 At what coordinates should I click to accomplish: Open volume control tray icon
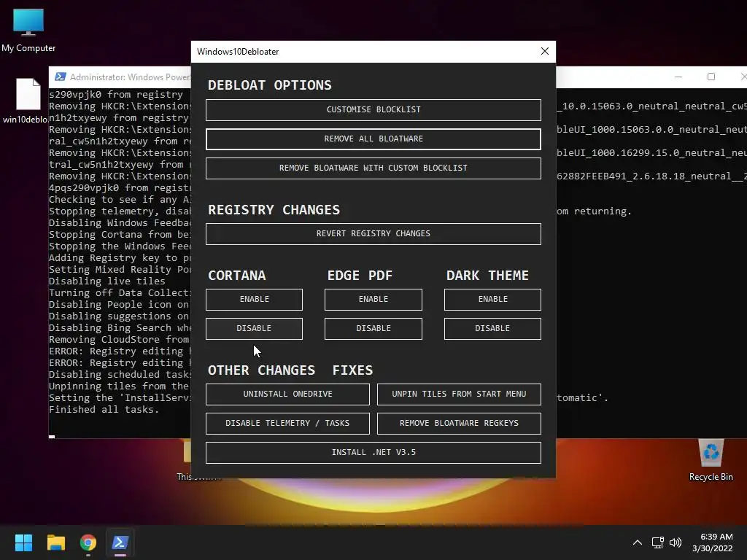(x=676, y=542)
